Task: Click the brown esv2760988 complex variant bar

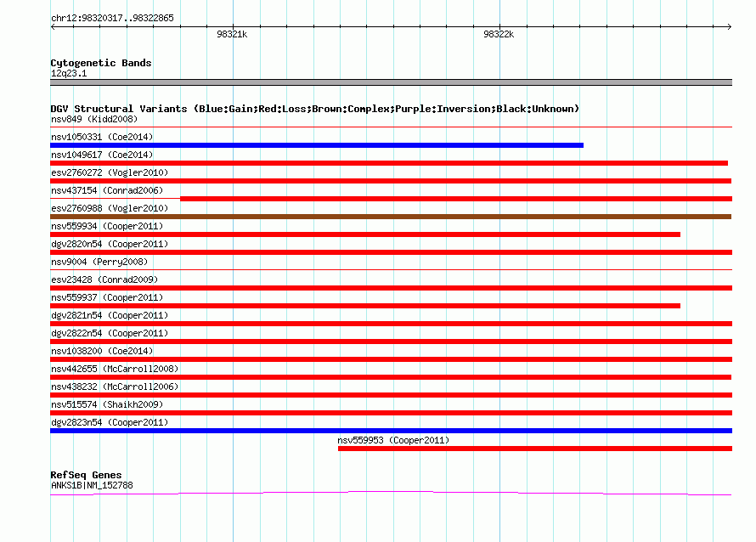Action: (391, 217)
